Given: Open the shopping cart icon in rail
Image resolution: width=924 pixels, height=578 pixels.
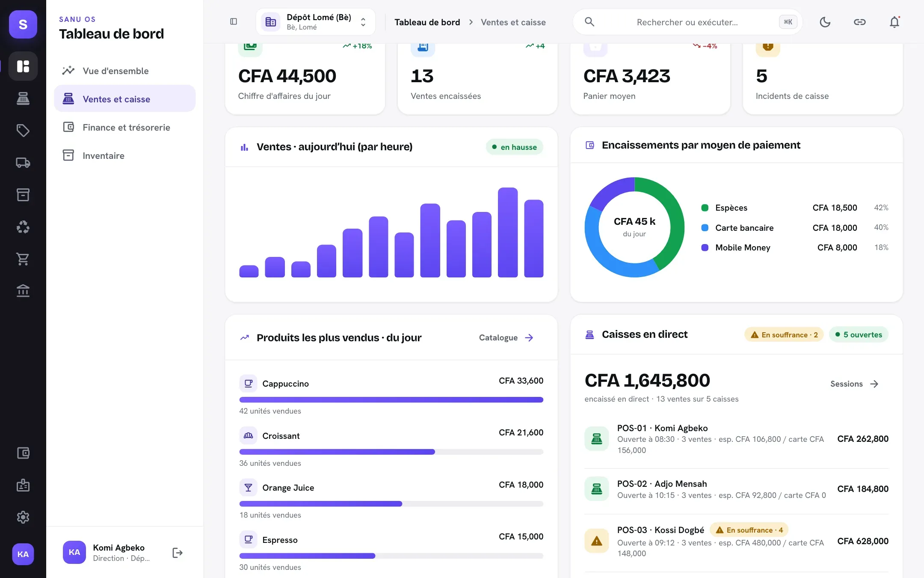Looking at the screenshot, I should (23, 259).
